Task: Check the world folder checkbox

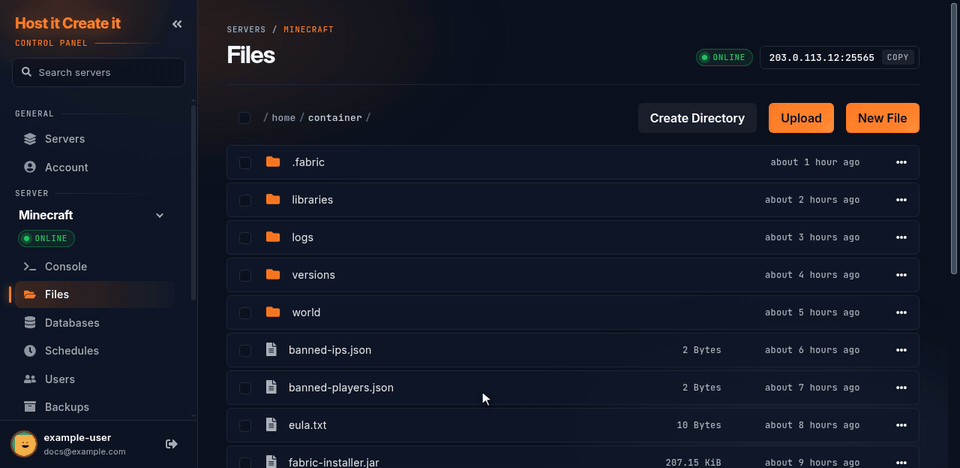Action: 245,313
